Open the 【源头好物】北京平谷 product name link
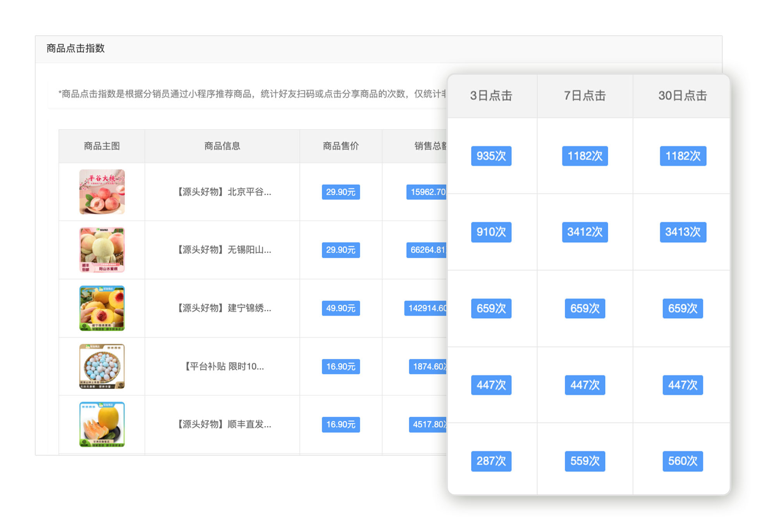Image resolution: width=774 pixels, height=532 pixels. [x=224, y=192]
